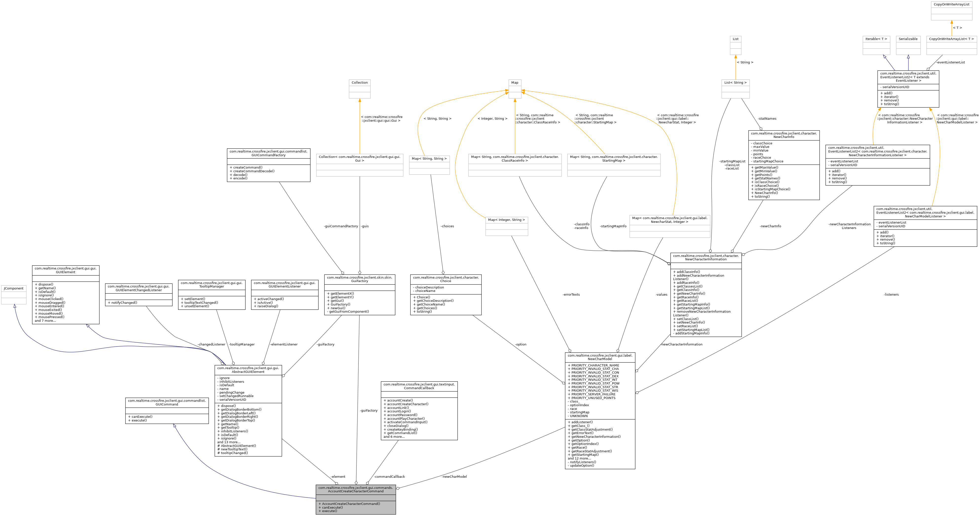
Task: Click the CopyOnWriteArrayList< T > node
Action: coord(951,45)
